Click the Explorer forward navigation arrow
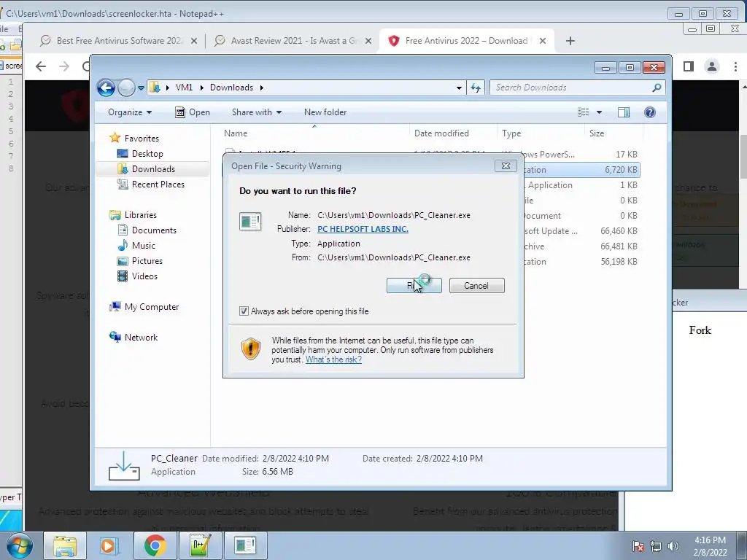Image resolution: width=747 pixels, height=560 pixels. click(x=126, y=87)
